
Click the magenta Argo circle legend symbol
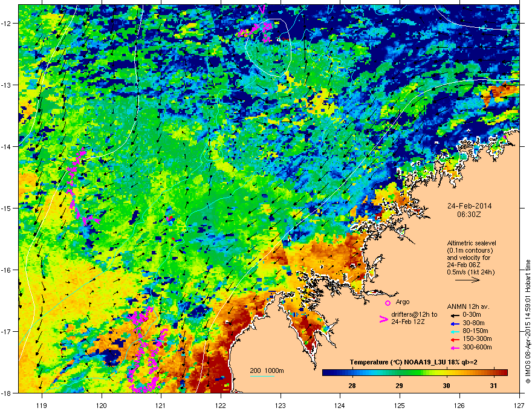[x=388, y=303]
